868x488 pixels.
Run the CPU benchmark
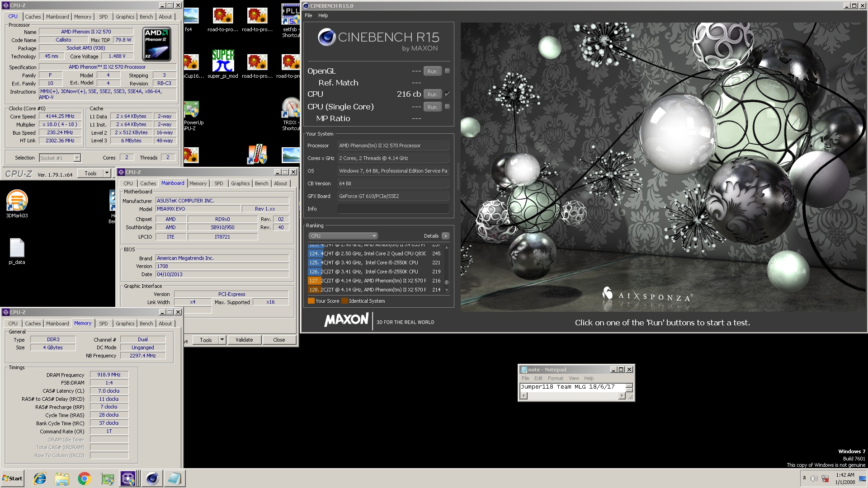coord(432,94)
